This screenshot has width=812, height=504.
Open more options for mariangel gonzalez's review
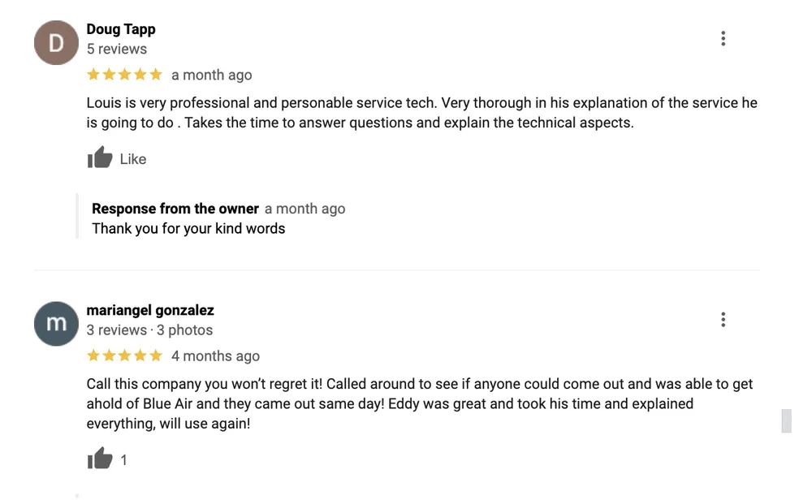click(x=723, y=320)
